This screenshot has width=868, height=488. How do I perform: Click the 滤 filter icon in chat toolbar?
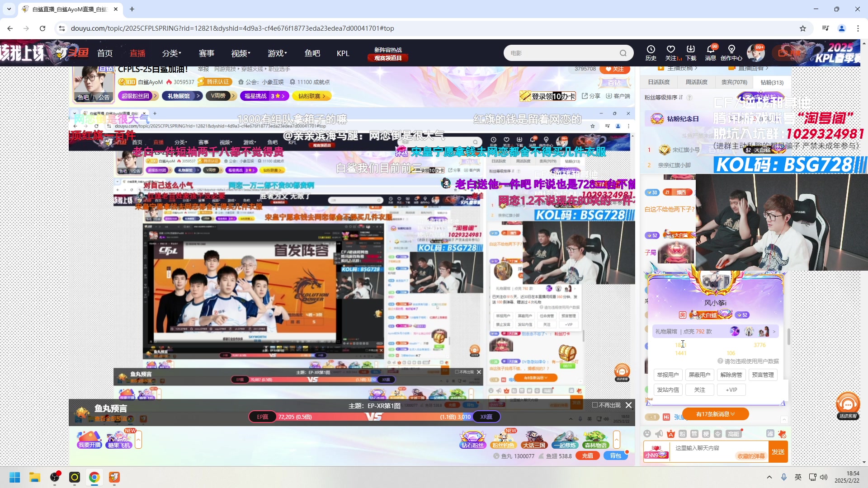point(770,434)
